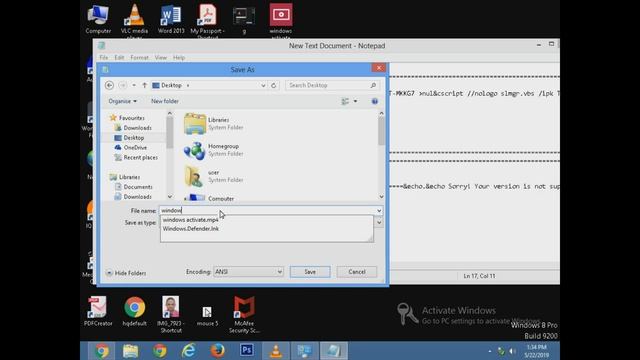
Task: Choose 'windows activate.mp4' suggestion
Action: (190, 220)
